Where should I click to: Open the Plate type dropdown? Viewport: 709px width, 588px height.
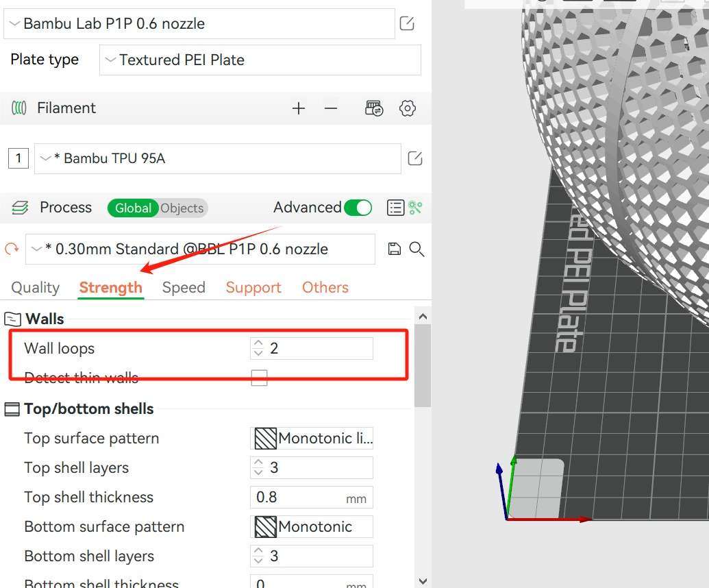click(260, 60)
